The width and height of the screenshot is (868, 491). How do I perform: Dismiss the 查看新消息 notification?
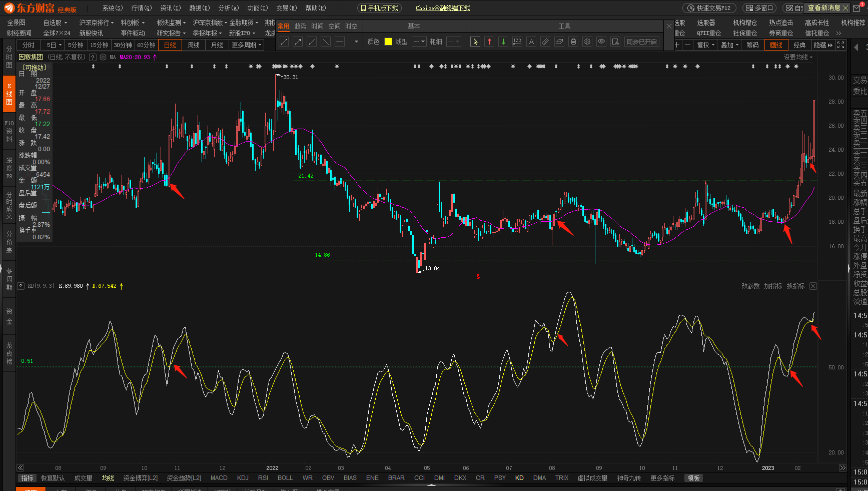[x=846, y=8]
